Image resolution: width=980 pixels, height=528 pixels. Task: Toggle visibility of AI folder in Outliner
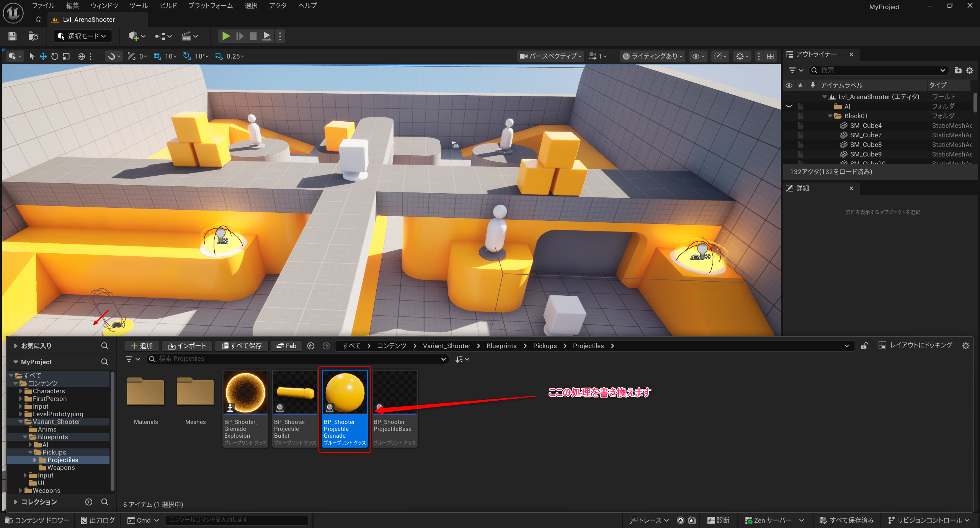(789, 106)
